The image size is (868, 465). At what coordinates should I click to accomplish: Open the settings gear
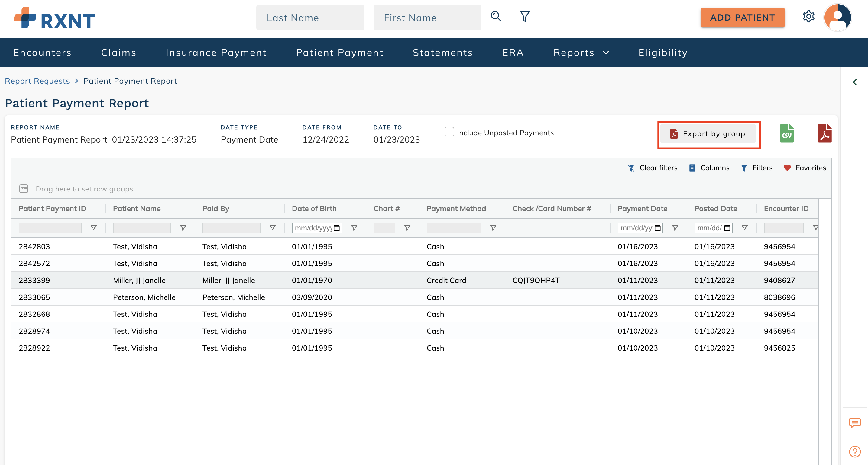[x=809, y=17]
